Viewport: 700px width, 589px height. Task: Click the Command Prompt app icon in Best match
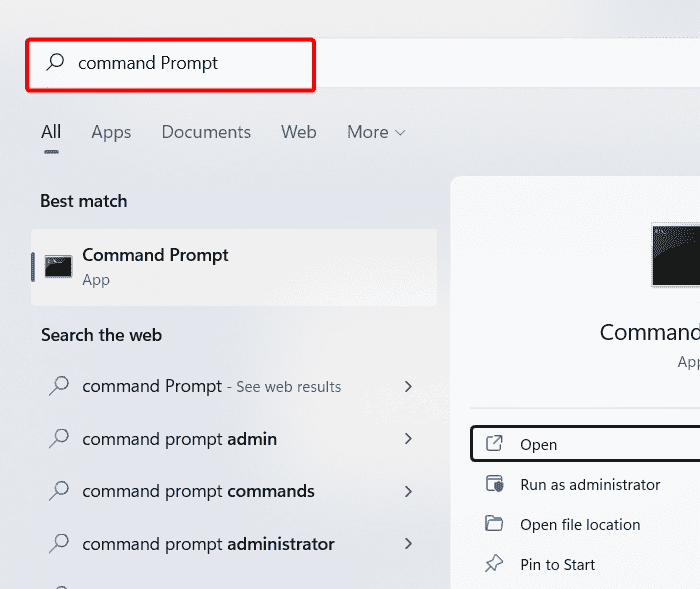coord(59,267)
